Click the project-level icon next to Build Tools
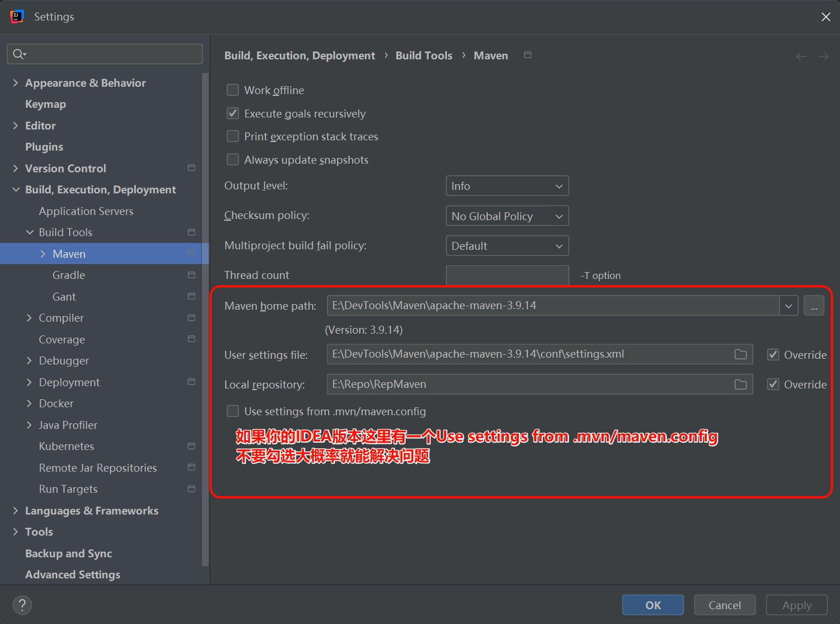Viewport: 840px width, 624px height. pos(192,232)
